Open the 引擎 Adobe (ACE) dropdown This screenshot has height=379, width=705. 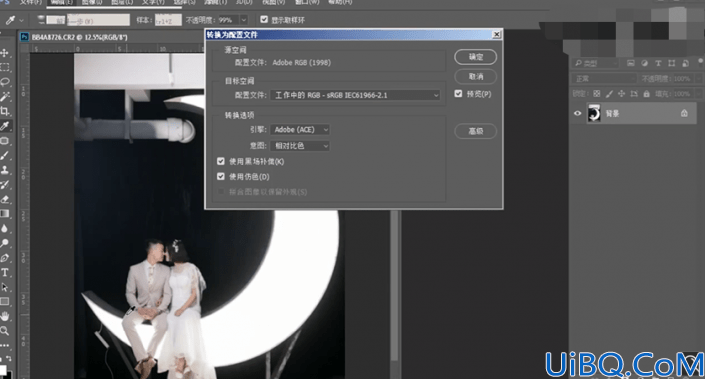[x=300, y=129]
